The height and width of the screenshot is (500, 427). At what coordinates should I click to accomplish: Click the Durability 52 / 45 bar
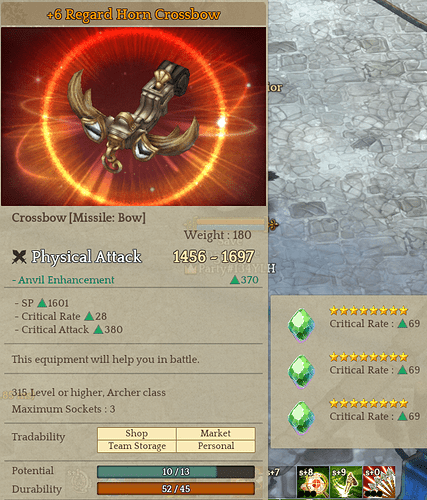[176, 489]
